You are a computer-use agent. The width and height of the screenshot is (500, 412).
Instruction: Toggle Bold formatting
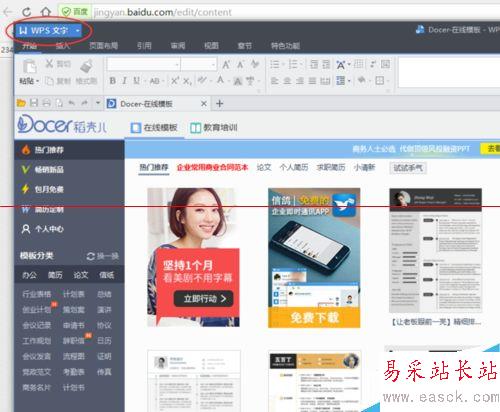(113, 81)
